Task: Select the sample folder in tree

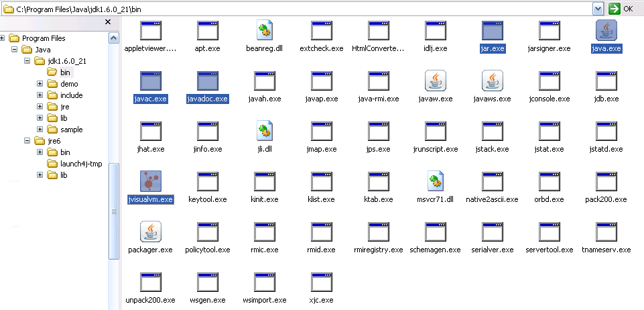Action: [65, 130]
